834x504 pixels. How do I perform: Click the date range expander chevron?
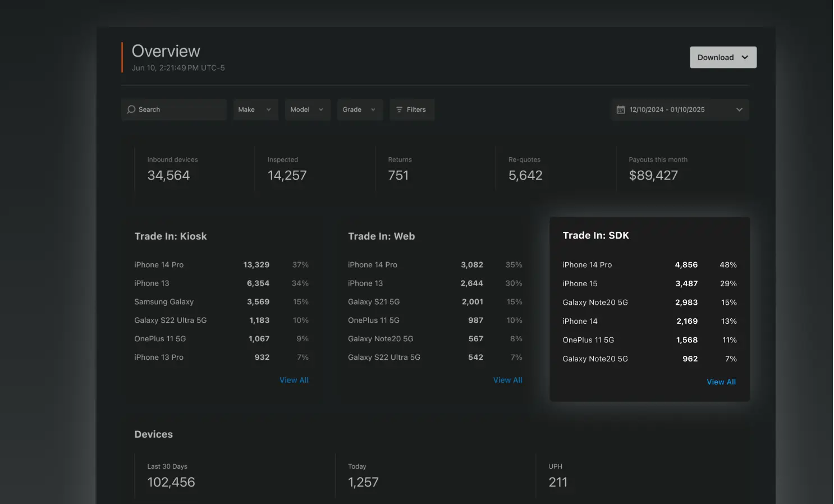pos(739,109)
